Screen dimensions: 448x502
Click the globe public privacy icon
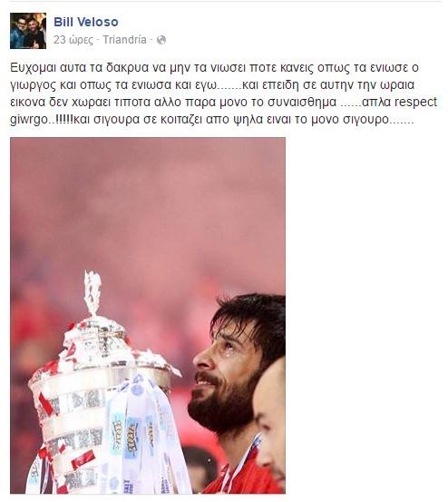[161, 40]
